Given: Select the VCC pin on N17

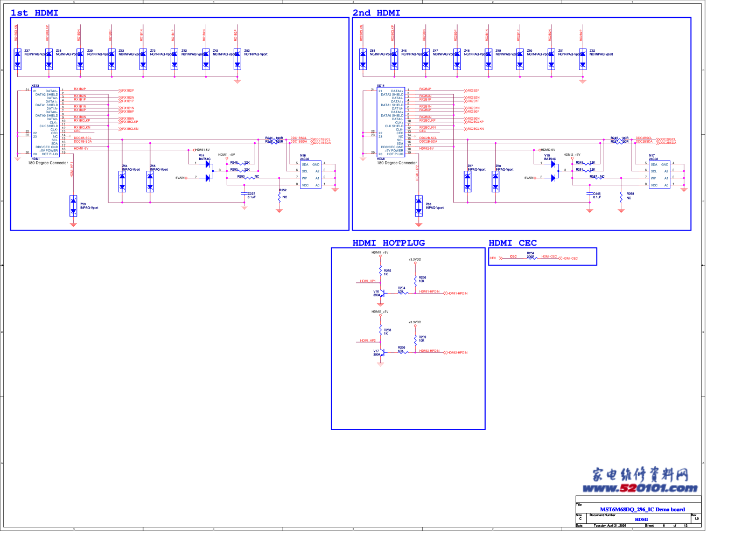Looking at the screenshot, I should (x=654, y=185).
